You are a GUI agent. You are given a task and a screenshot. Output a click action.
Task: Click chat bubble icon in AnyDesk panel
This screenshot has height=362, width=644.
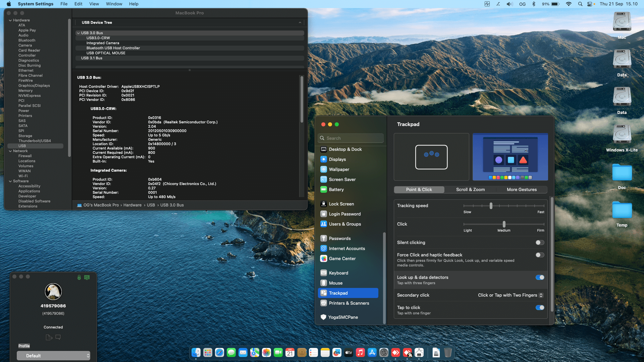(58, 337)
